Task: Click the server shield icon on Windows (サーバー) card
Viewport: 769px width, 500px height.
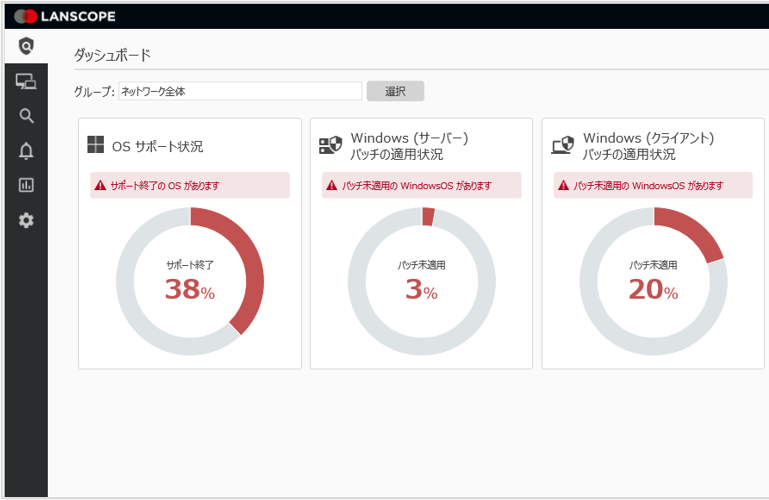Action: coord(330,146)
